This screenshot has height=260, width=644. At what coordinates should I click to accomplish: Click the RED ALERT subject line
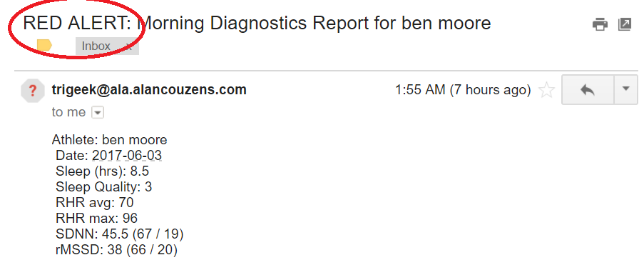pos(257,23)
